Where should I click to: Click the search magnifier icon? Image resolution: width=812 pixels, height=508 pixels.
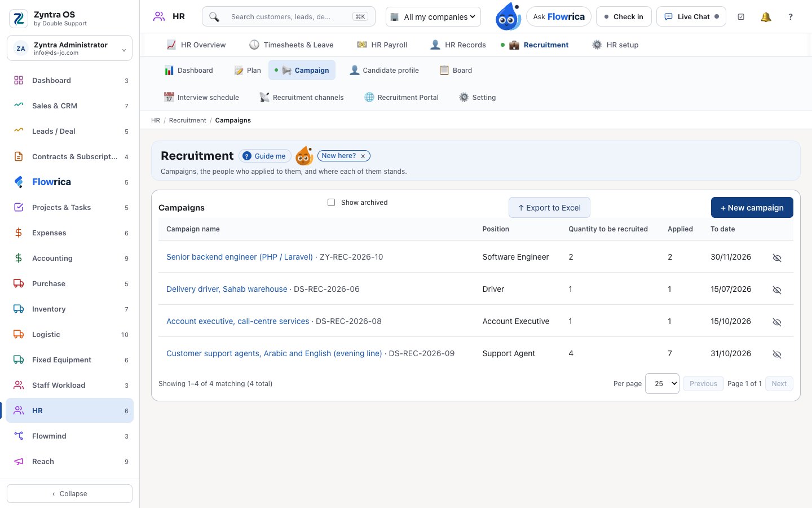pos(214,17)
